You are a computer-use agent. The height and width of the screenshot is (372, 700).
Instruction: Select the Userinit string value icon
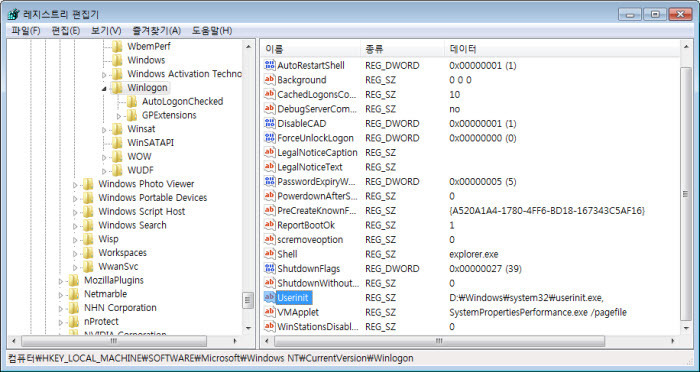coord(269,297)
